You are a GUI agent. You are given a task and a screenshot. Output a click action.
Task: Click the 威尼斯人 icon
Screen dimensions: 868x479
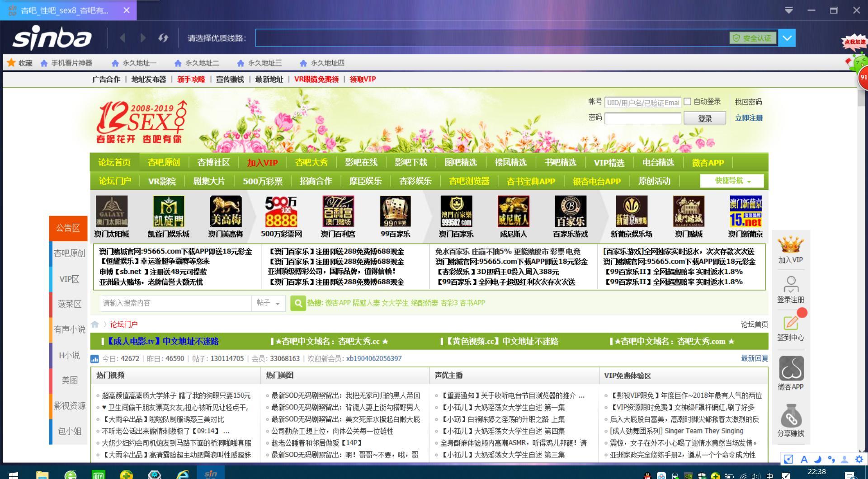(x=513, y=211)
